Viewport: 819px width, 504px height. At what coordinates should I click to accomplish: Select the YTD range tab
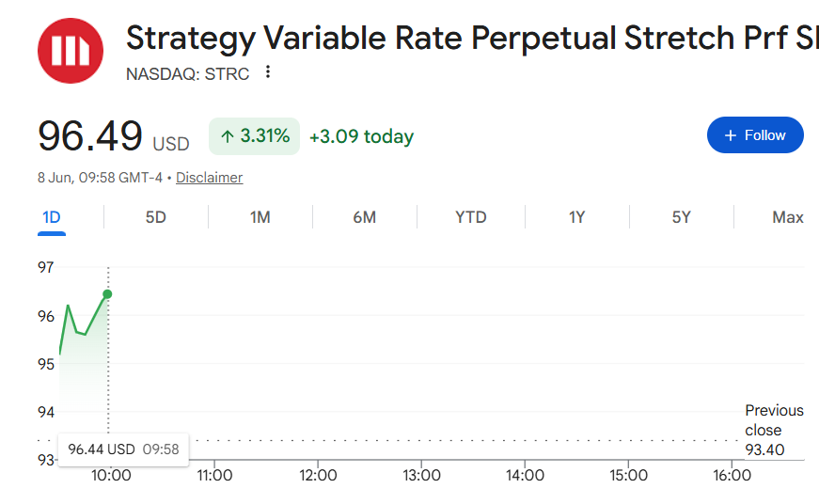click(x=470, y=217)
